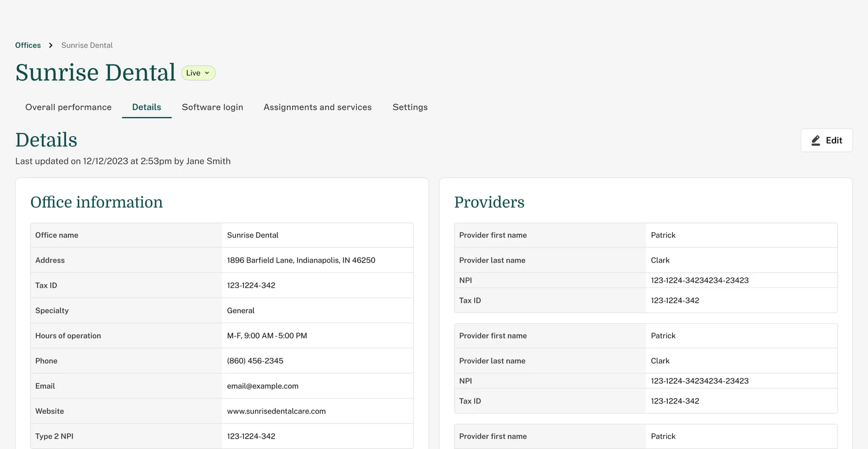Click the Sunrise Dental page title
This screenshot has width=868, height=449.
pos(95,73)
